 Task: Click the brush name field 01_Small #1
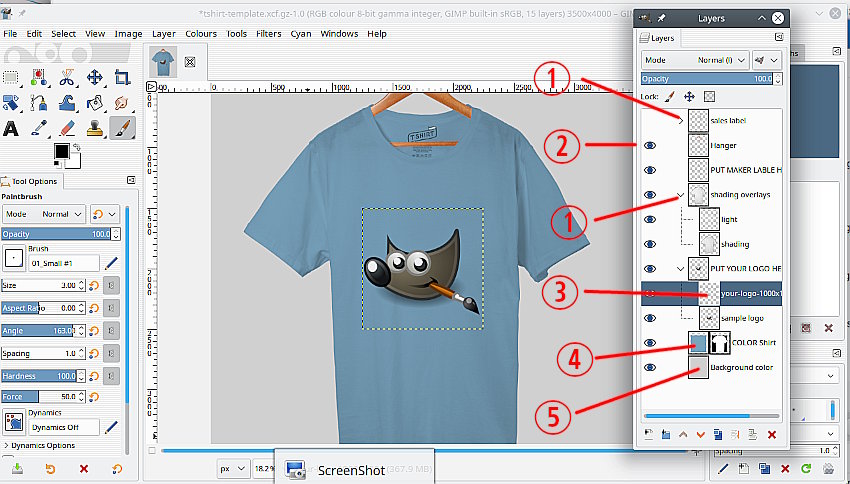(64, 263)
